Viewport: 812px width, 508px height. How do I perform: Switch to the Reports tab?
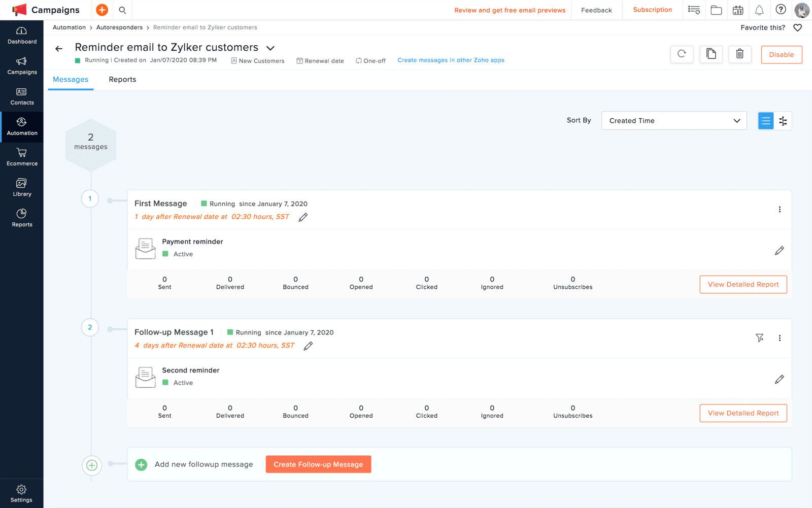(x=122, y=80)
